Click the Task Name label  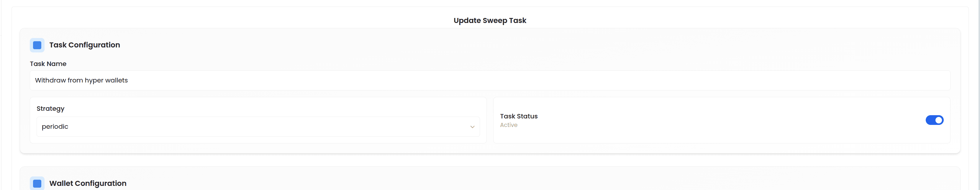(x=48, y=64)
